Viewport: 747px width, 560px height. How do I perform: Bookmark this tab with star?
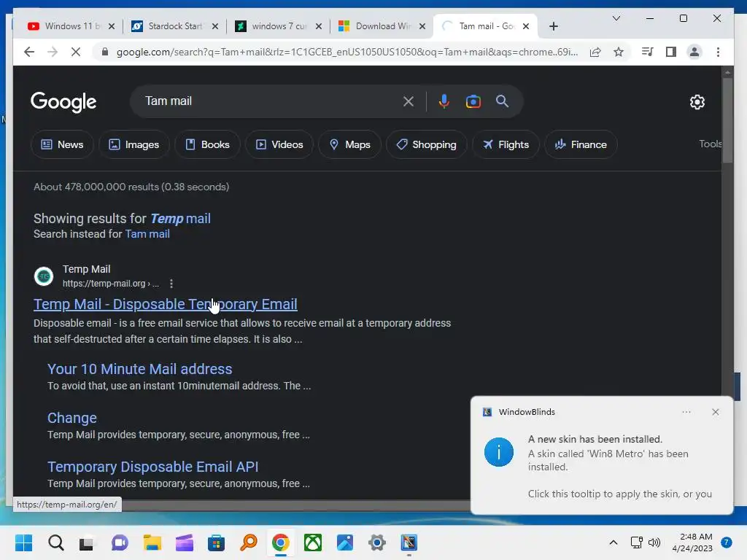tap(619, 52)
